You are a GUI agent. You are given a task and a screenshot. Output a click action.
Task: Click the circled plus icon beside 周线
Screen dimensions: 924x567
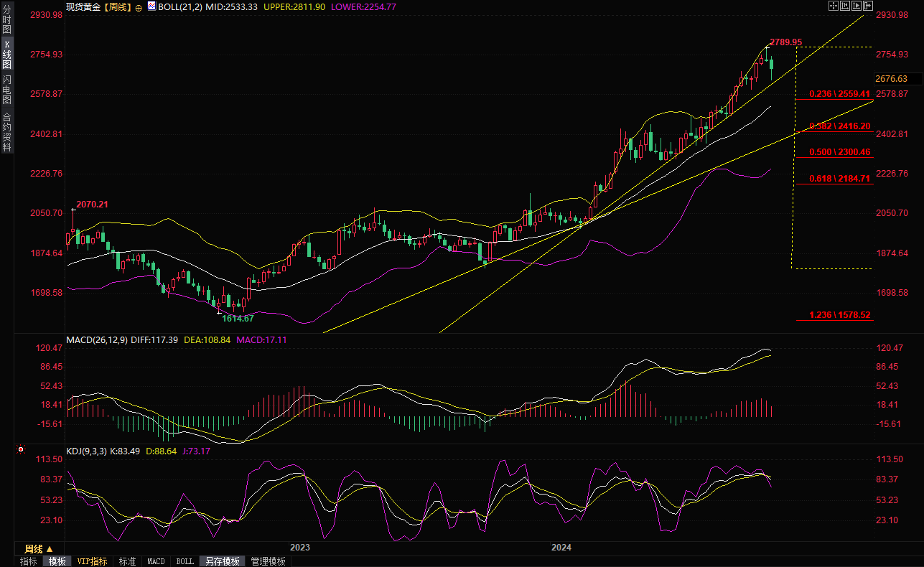139,6
